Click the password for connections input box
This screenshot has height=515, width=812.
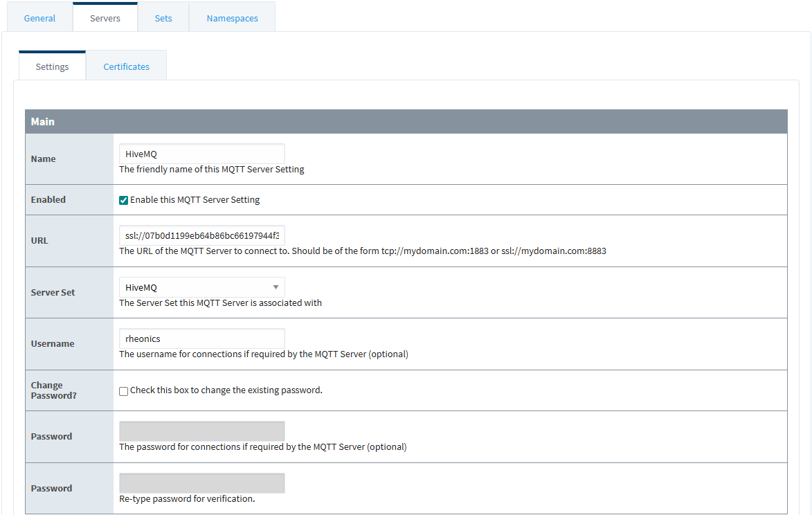point(201,431)
